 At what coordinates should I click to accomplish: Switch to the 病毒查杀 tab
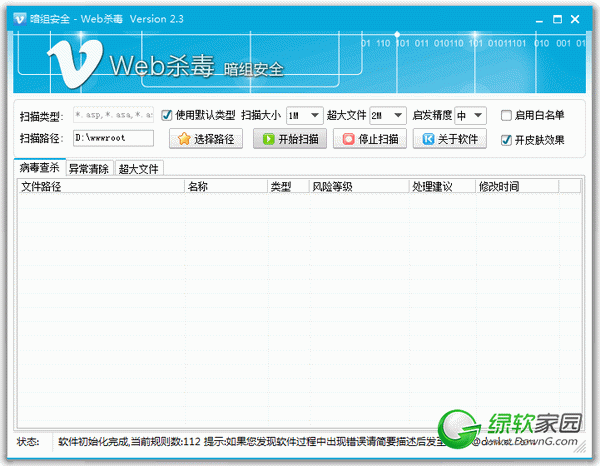[39, 167]
